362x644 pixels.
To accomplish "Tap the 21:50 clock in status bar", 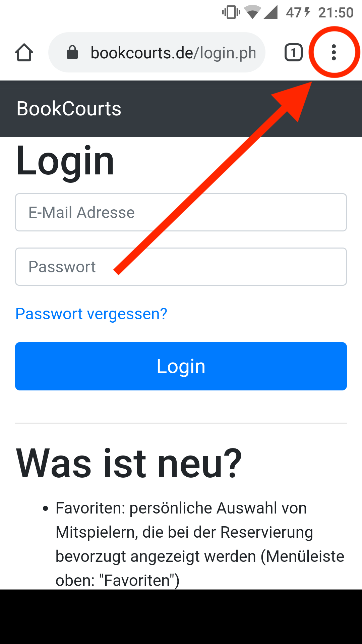I will click(336, 13).
